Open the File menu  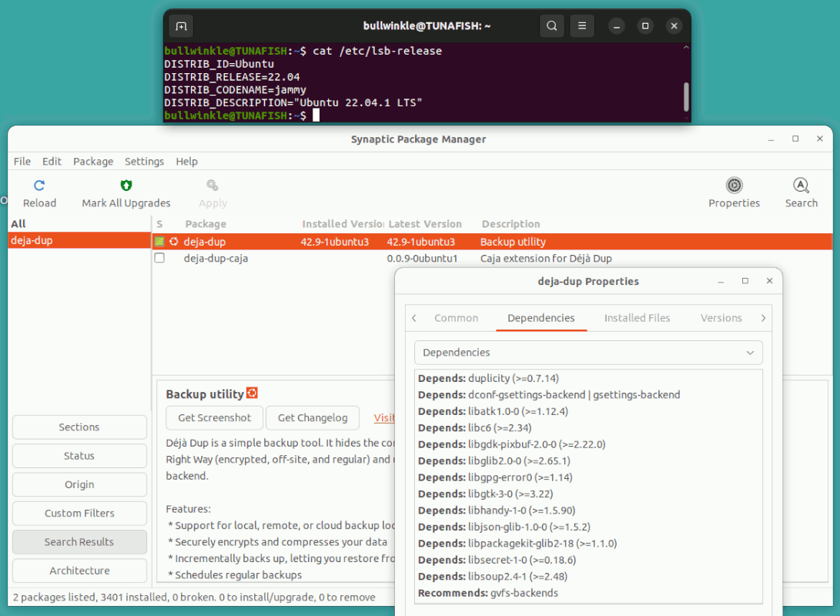click(22, 161)
